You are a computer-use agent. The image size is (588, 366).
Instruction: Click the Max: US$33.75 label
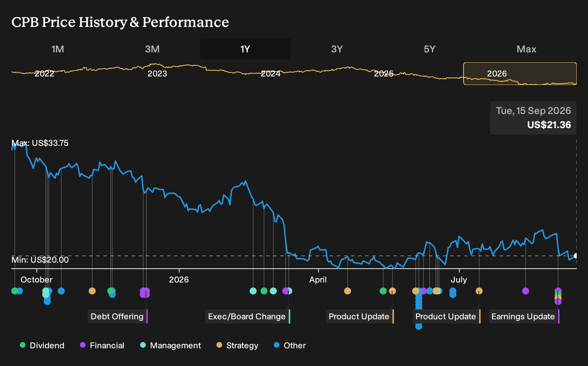(x=40, y=143)
